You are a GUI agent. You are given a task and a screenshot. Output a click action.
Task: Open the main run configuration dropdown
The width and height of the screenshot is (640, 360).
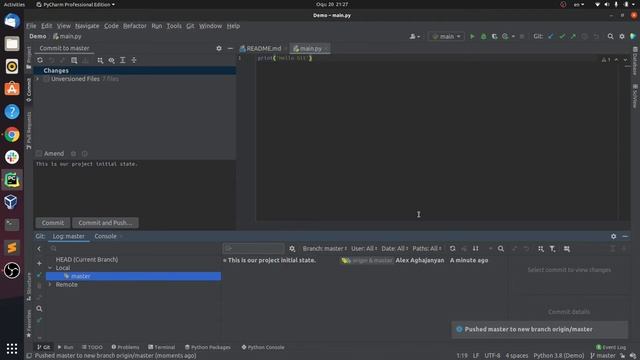pyautogui.click(x=447, y=36)
